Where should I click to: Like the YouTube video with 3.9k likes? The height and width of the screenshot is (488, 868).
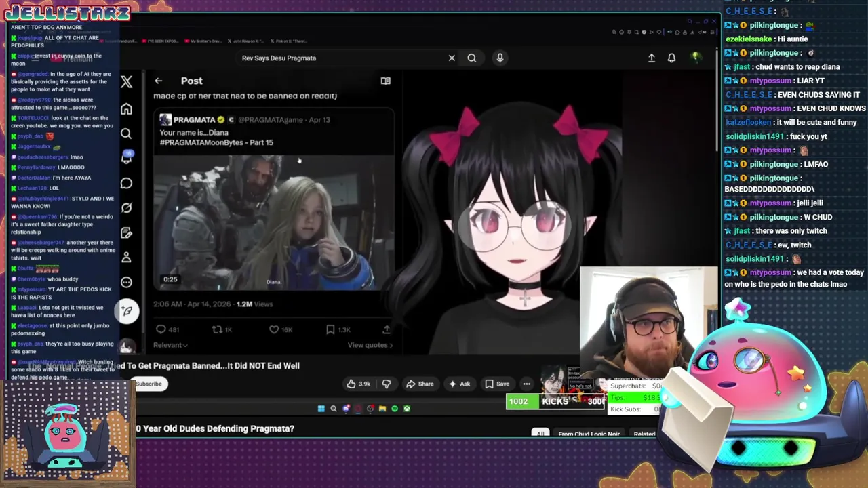(359, 384)
